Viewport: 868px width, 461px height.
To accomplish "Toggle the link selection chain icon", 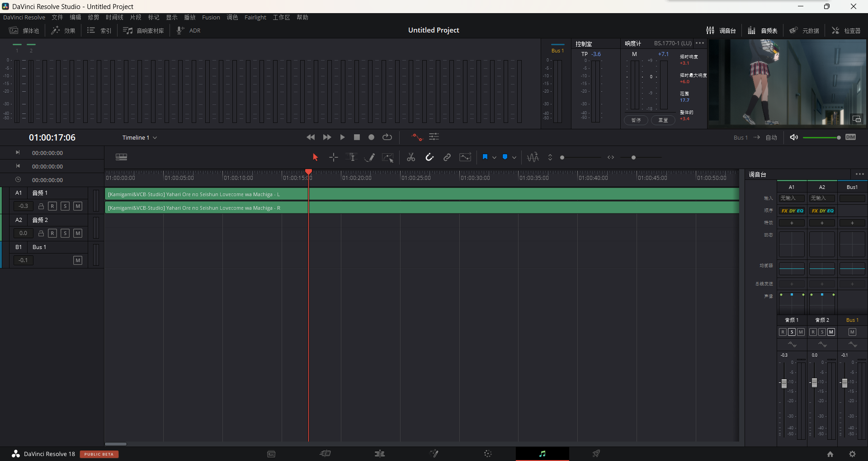I will [447, 157].
